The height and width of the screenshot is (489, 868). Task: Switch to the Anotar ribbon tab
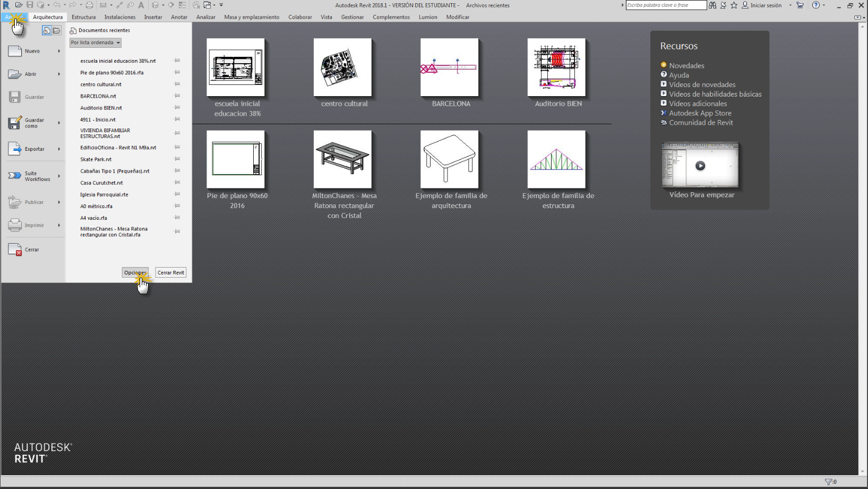click(179, 17)
